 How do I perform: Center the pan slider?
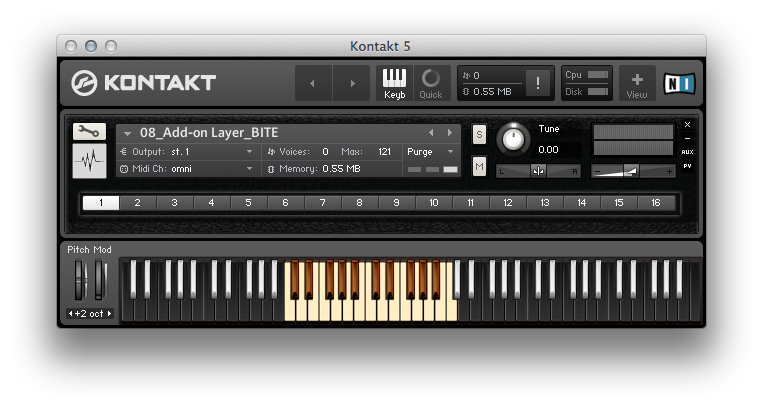click(538, 171)
